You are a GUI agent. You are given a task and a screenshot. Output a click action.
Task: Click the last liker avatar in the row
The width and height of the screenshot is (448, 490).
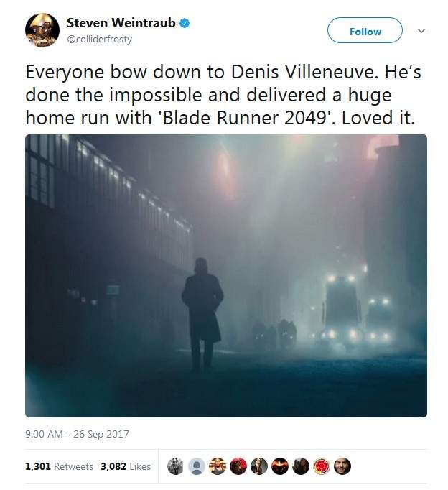(x=342, y=466)
